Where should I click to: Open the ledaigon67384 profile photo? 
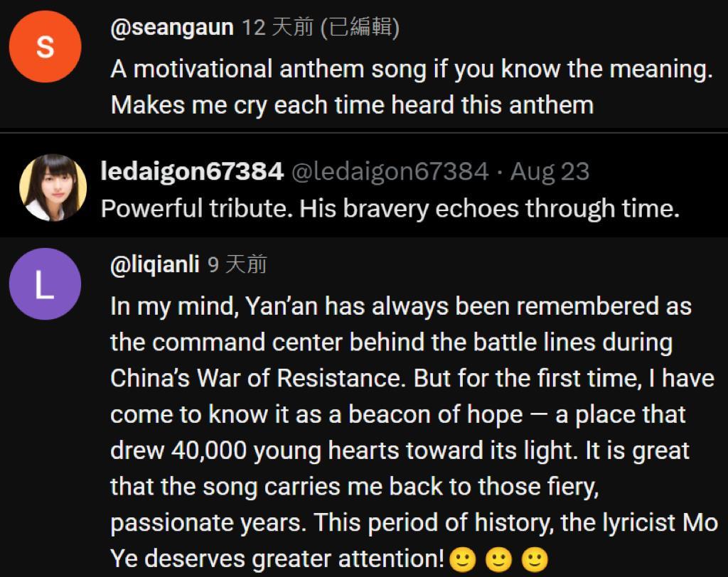pos(53,188)
